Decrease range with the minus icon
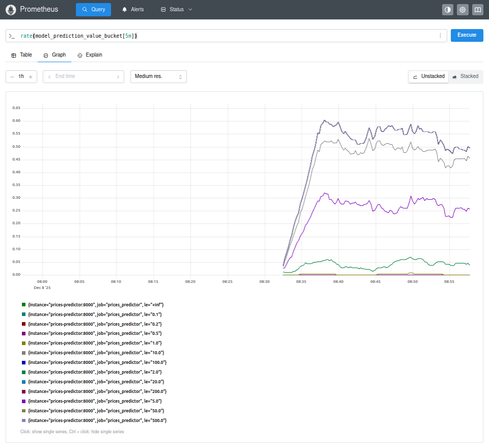The width and height of the screenshot is (489, 448). pos(12,76)
